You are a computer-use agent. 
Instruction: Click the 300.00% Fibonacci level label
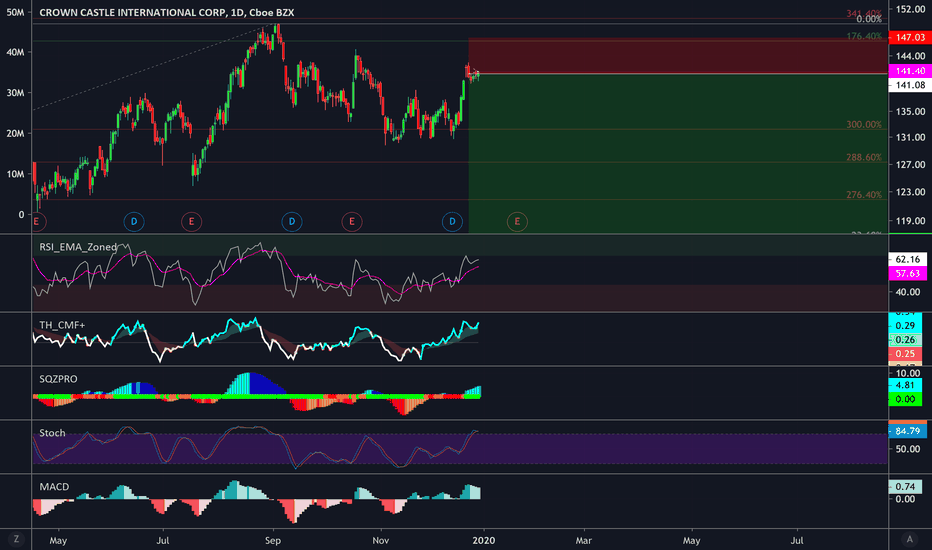tap(864, 124)
